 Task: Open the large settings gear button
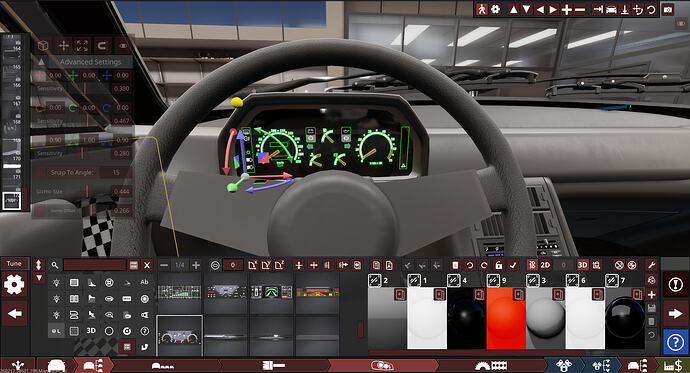tap(14, 285)
